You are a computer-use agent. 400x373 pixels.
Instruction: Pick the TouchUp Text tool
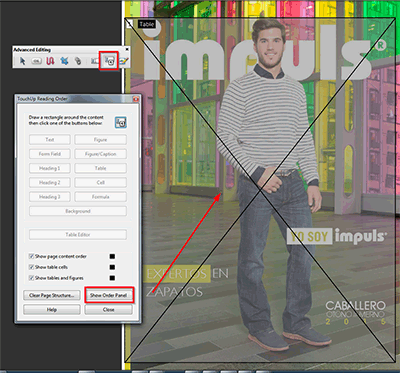[x=94, y=61]
